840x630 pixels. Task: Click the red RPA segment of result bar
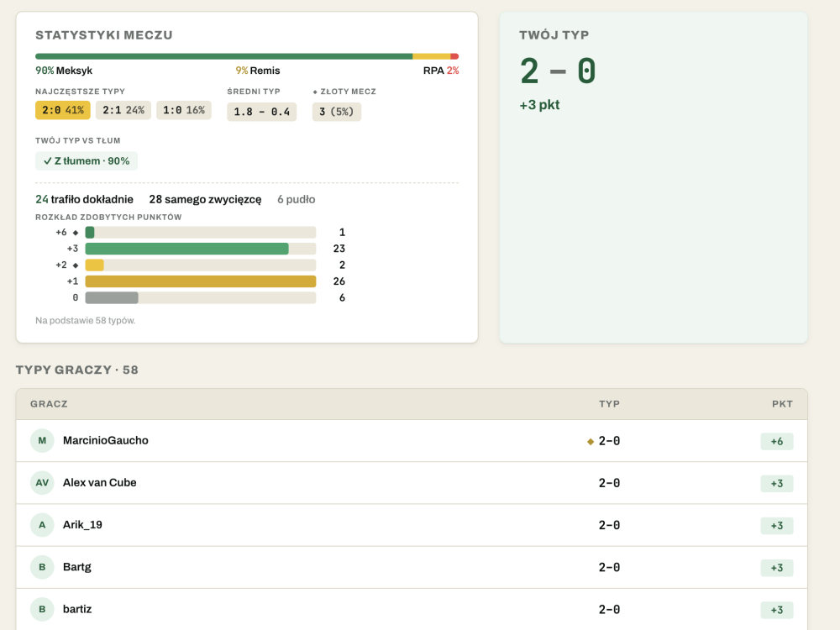pos(454,56)
